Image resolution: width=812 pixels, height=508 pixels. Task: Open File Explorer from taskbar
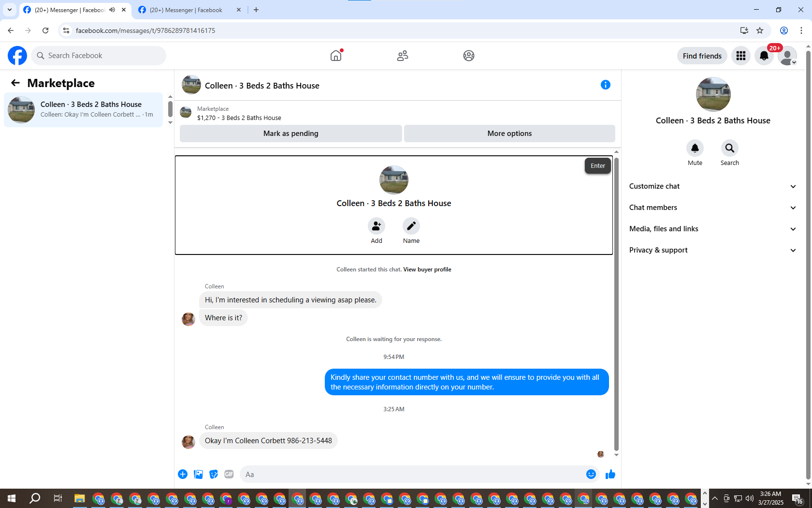coord(79,498)
